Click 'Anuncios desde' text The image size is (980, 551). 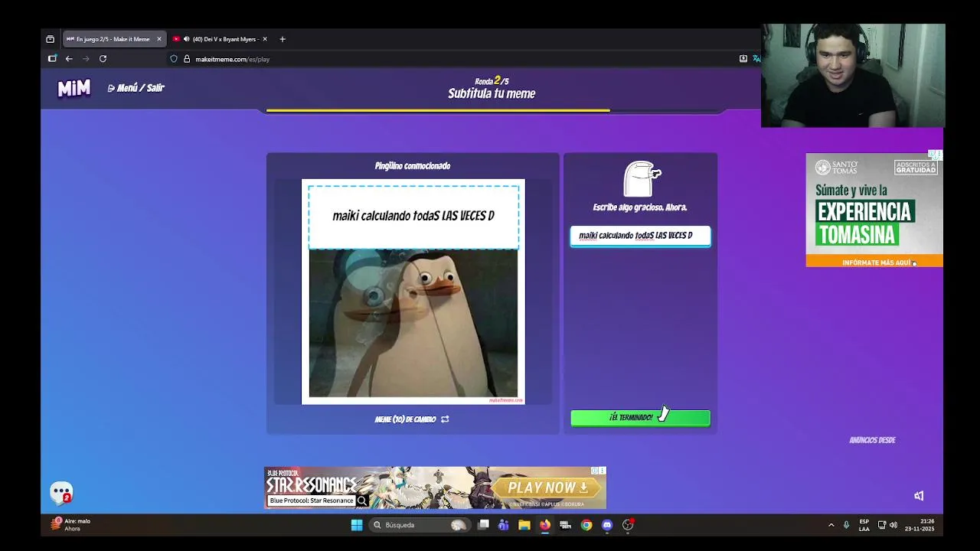click(x=872, y=440)
